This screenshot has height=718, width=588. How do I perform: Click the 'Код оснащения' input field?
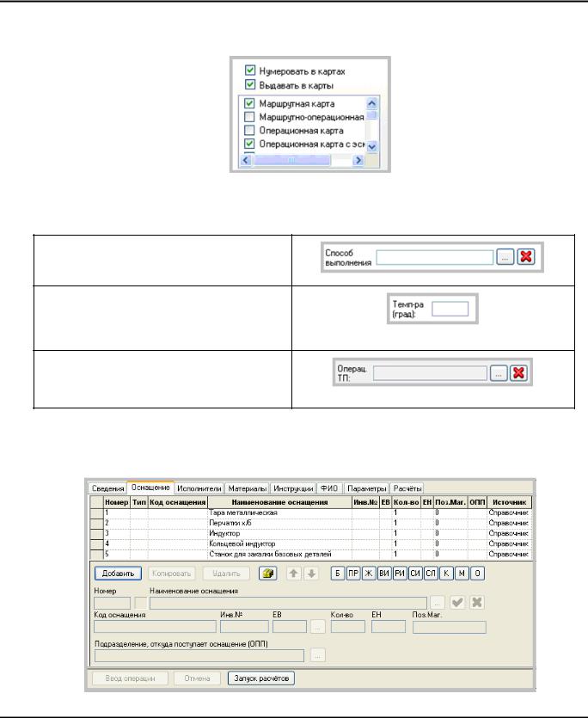(155, 626)
